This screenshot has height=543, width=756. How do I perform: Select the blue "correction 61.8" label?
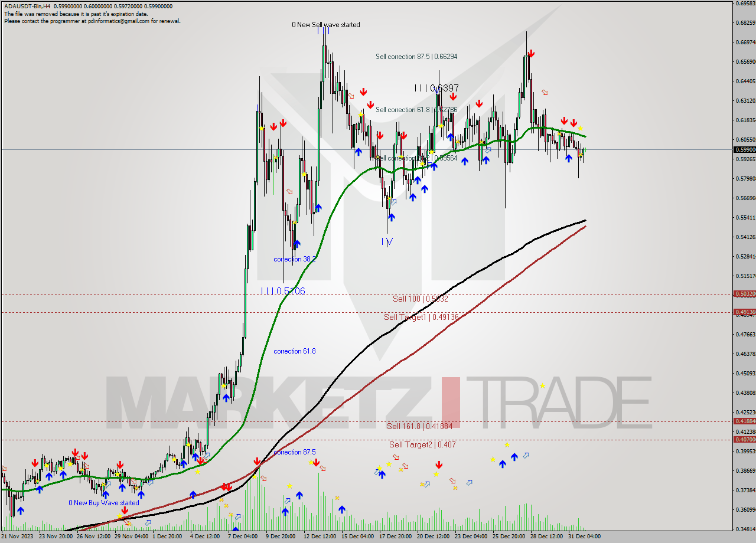coord(295,351)
